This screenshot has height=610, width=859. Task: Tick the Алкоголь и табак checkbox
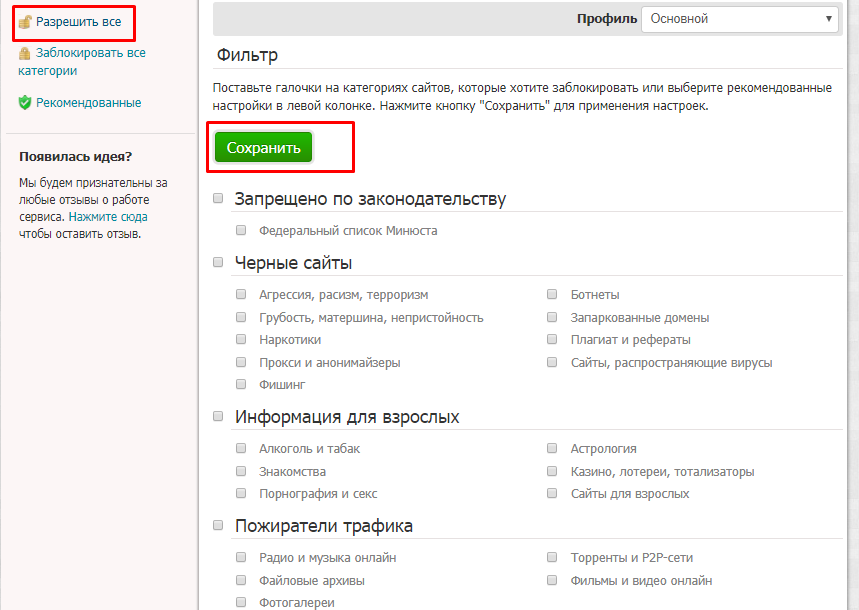point(241,448)
